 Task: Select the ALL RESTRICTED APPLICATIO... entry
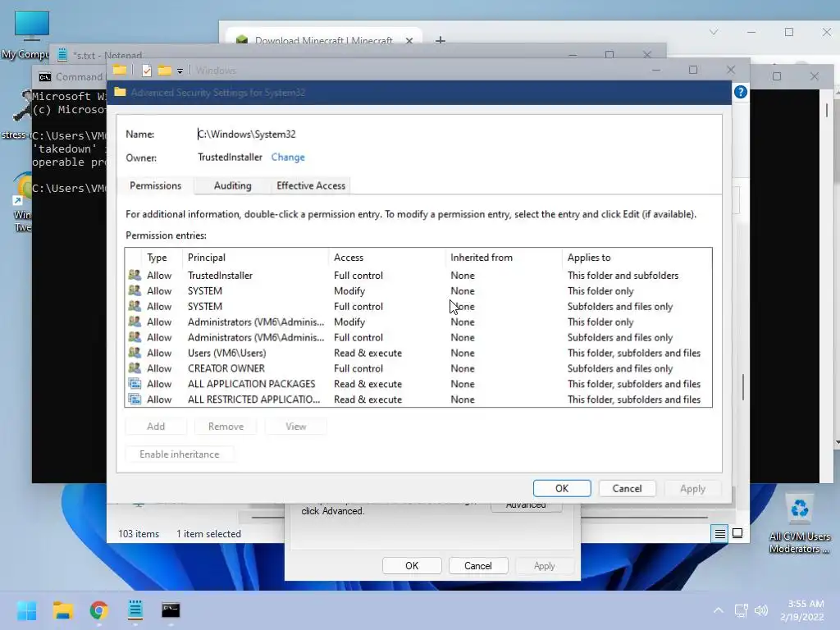[418, 399]
